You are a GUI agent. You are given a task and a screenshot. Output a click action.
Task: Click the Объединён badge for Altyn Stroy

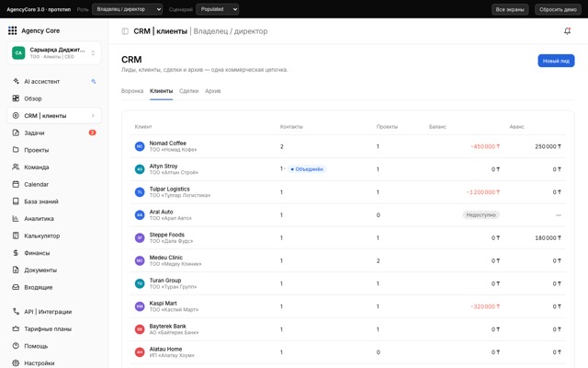pyautogui.click(x=307, y=169)
